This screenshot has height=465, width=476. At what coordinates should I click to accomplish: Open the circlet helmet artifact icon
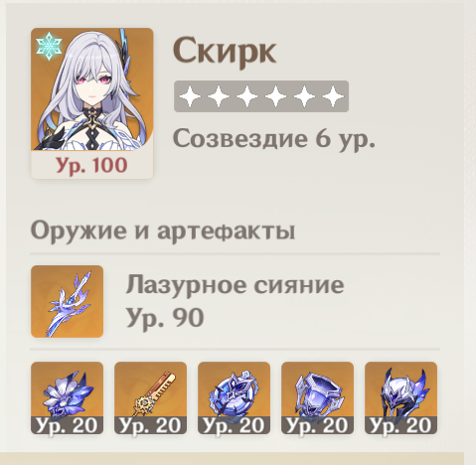coord(400,397)
